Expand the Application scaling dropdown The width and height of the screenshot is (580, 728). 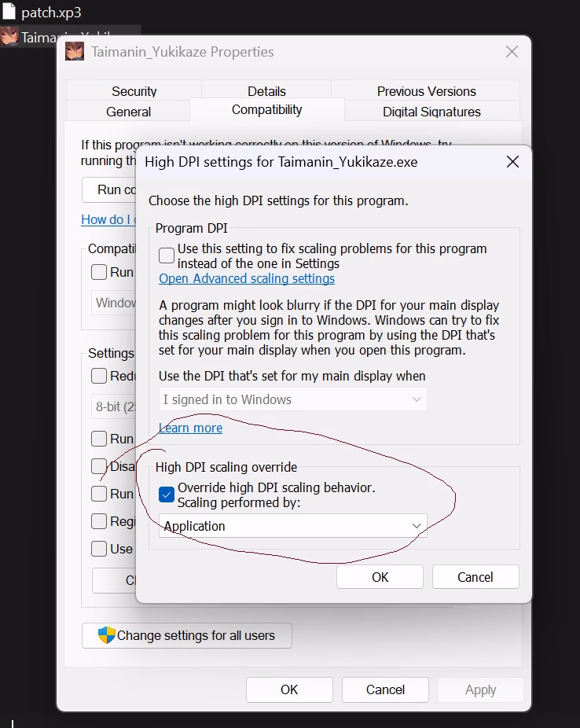coord(292,526)
